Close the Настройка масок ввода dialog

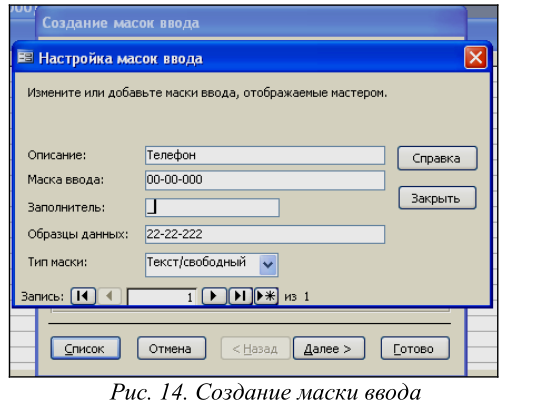pos(475,58)
